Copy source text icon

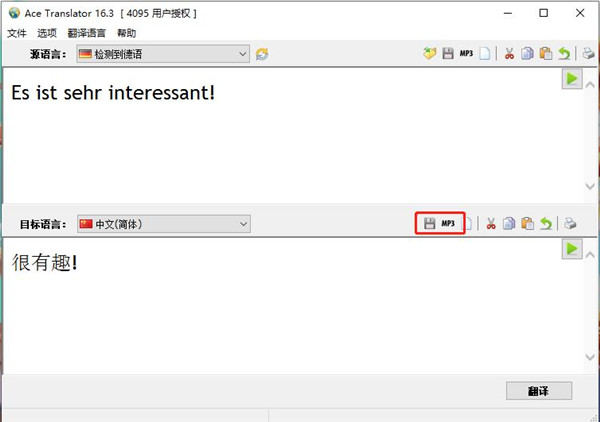[x=527, y=54]
